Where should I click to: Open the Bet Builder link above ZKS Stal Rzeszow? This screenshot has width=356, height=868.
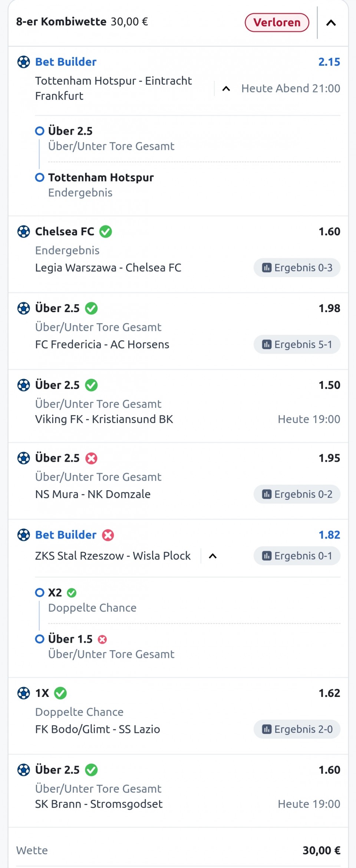coord(66,535)
